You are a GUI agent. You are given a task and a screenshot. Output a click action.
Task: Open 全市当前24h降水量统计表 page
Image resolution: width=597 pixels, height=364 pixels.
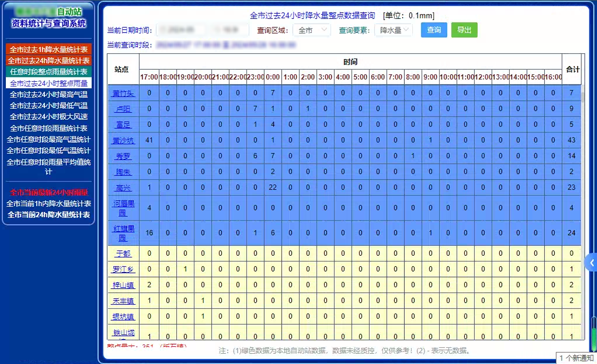(49, 215)
